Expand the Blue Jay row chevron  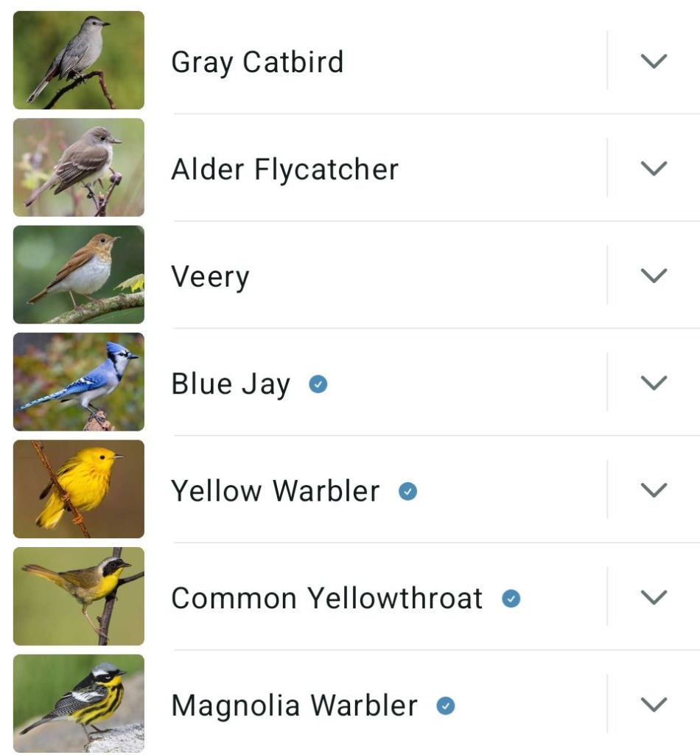654,383
